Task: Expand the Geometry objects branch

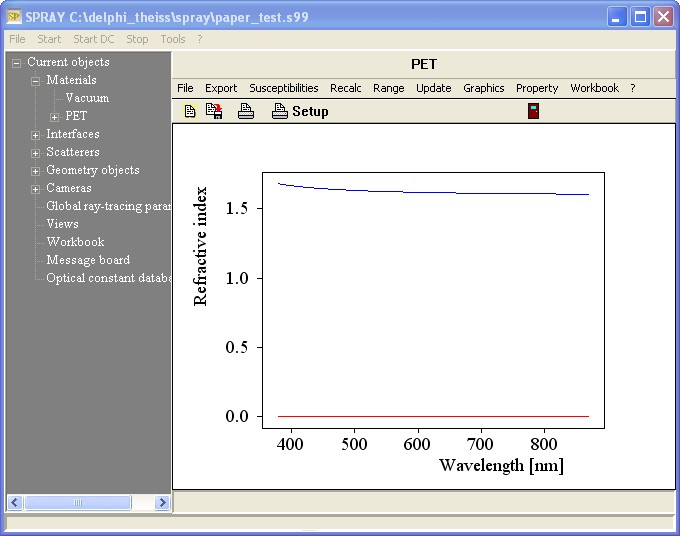Action: click(x=36, y=171)
